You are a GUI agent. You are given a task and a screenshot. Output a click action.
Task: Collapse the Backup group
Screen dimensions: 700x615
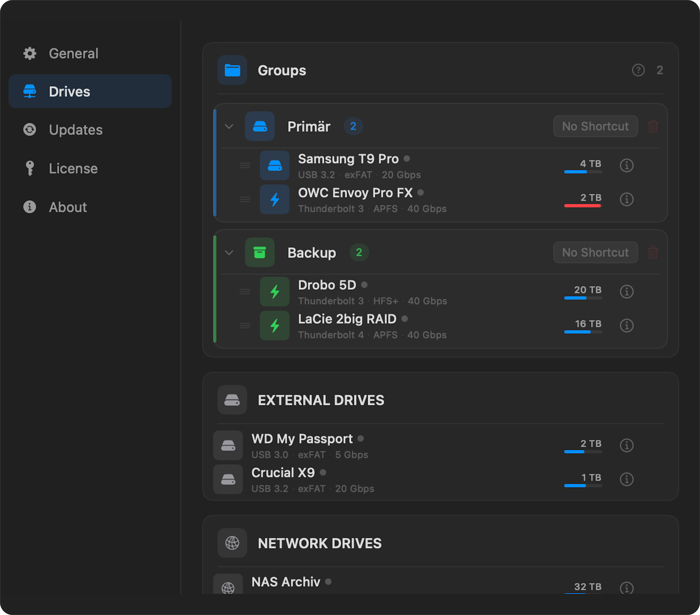[229, 252]
